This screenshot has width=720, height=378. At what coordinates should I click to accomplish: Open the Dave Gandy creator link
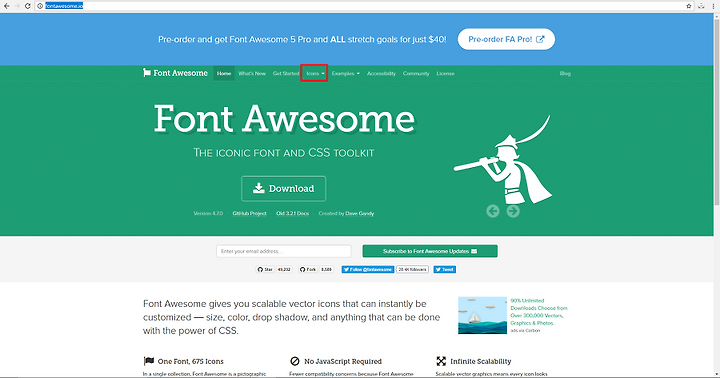[x=360, y=214]
